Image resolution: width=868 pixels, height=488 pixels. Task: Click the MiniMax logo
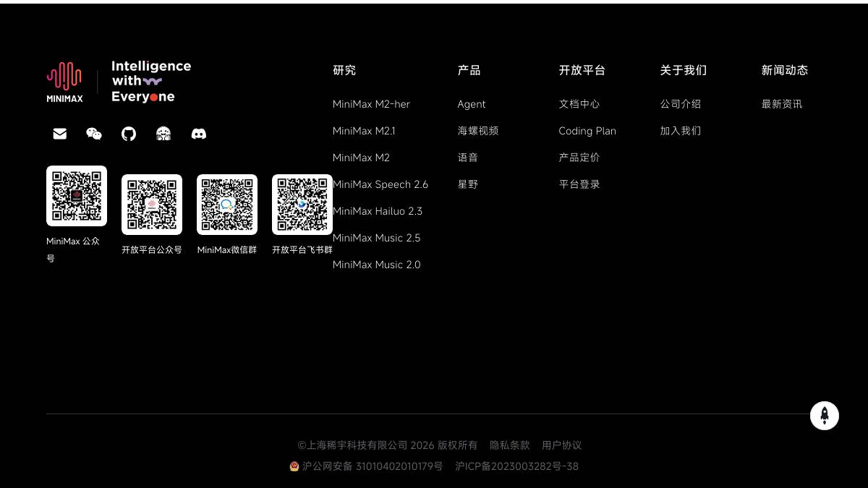point(64,81)
